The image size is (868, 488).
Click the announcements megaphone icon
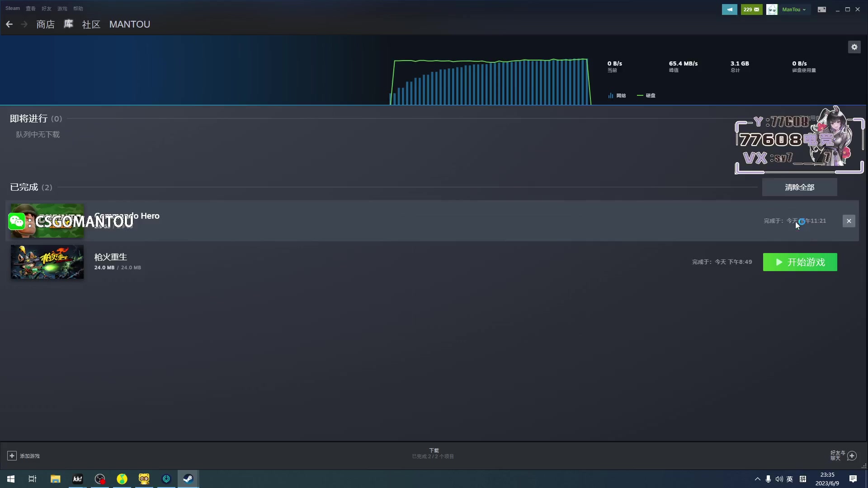click(729, 9)
